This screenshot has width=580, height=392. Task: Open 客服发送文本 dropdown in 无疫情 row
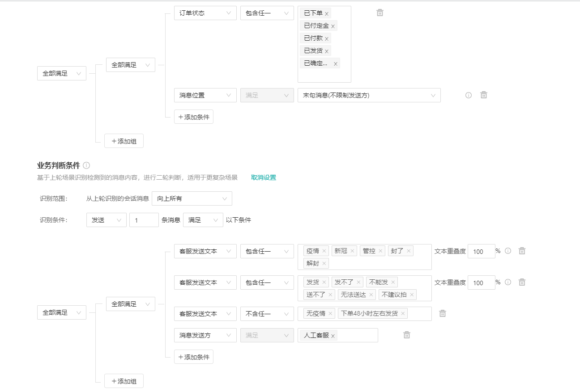[205, 314]
